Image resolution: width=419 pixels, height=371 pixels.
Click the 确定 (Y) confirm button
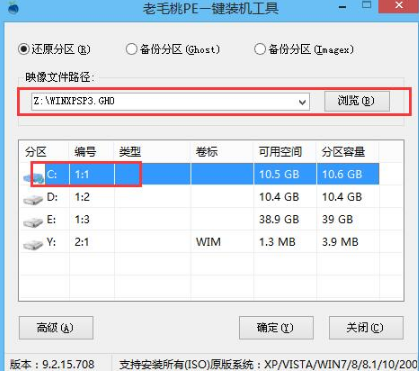[x=276, y=328]
